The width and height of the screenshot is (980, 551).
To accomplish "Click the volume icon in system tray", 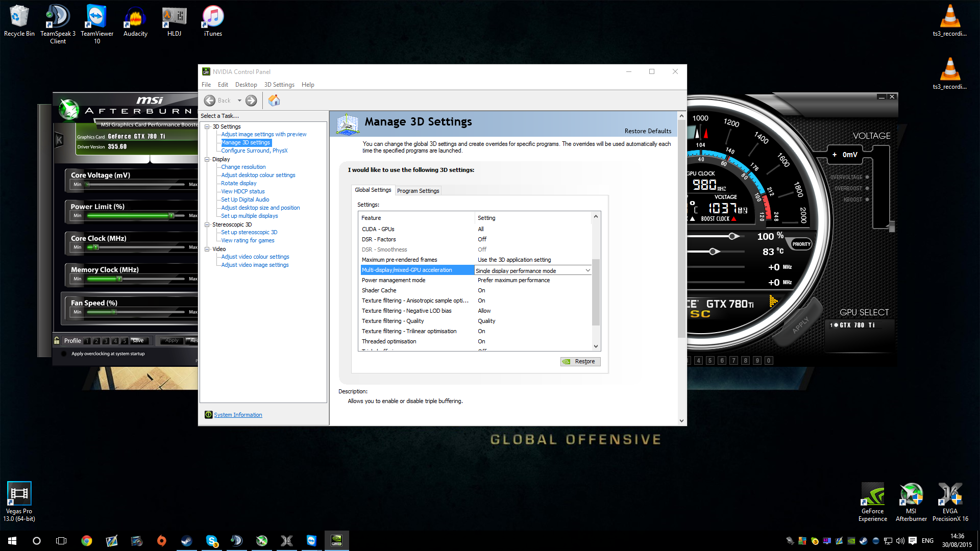I will pyautogui.click(x=900, y=541).
